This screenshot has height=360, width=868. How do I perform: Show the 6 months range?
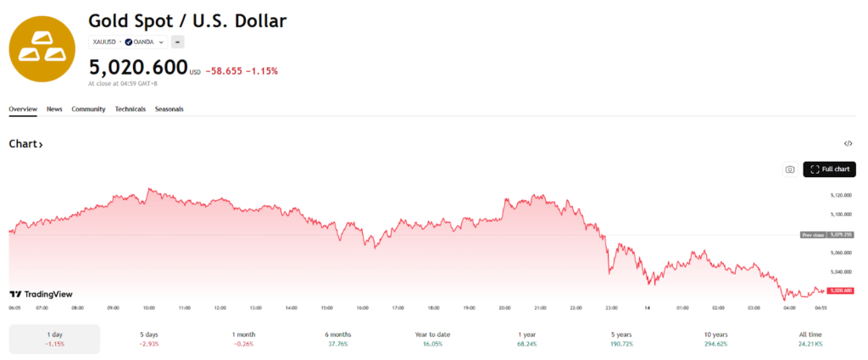[338, 339]
